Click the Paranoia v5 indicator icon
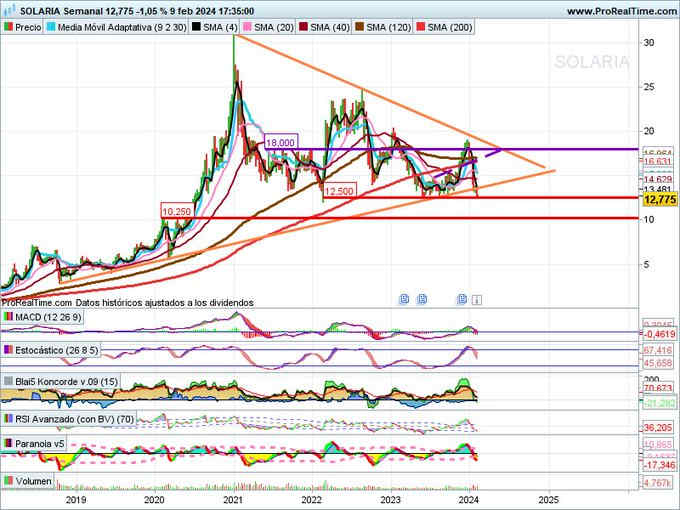Screen dimensions: 680x510 tap(8, 444)
